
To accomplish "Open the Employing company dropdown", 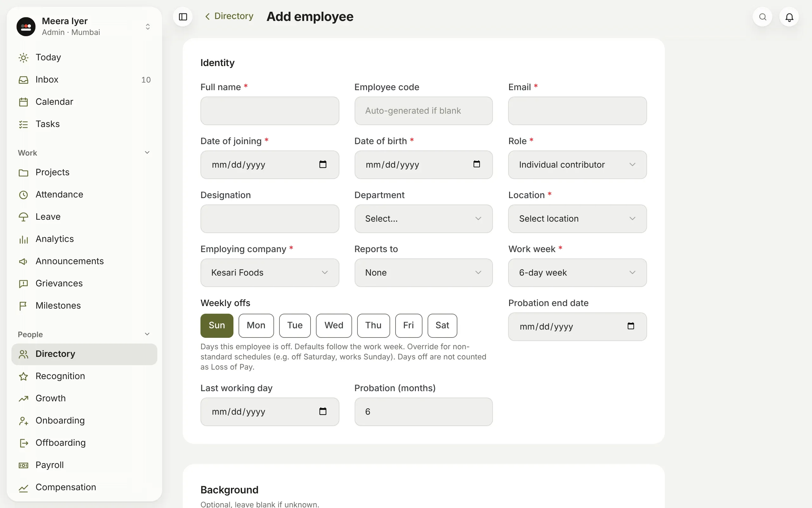I will 270,272.
